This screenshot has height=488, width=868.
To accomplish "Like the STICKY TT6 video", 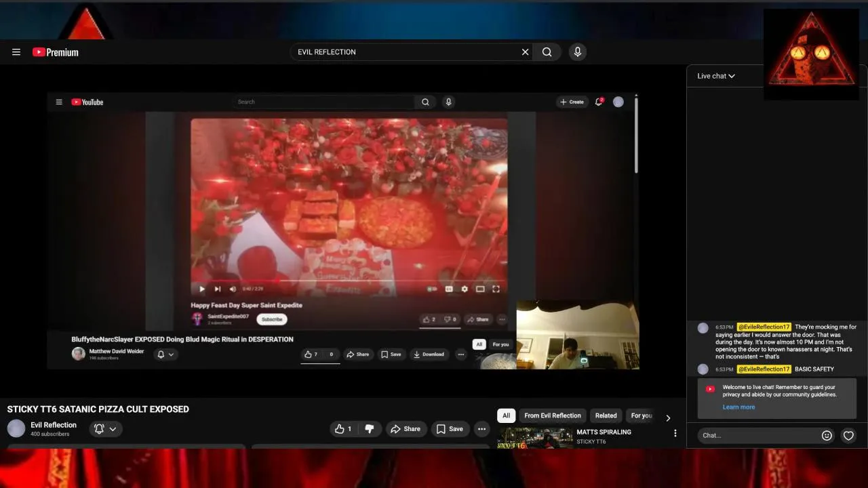I will pos(344,429).
